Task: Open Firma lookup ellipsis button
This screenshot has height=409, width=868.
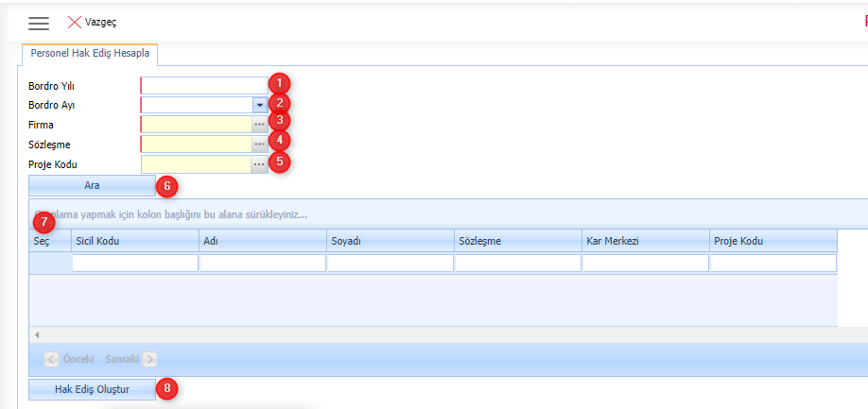Action: (x=259, y=125)
